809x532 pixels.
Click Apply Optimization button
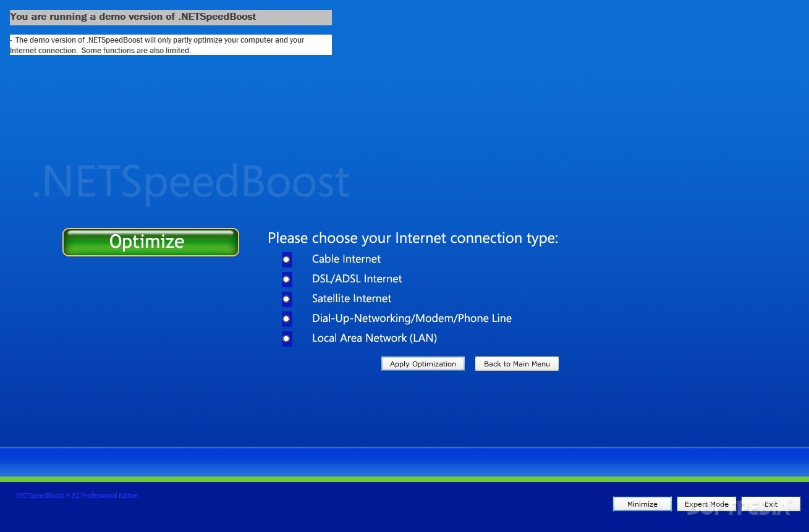423,364
